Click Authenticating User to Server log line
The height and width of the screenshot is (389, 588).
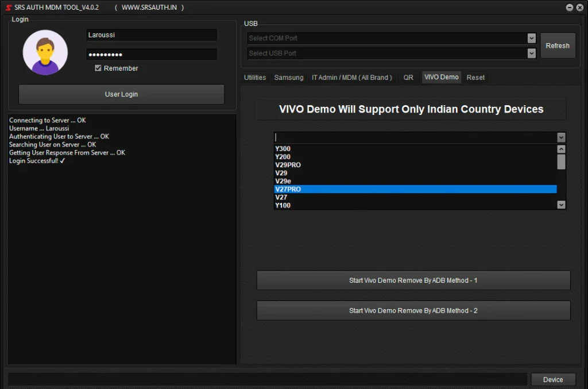59,137
